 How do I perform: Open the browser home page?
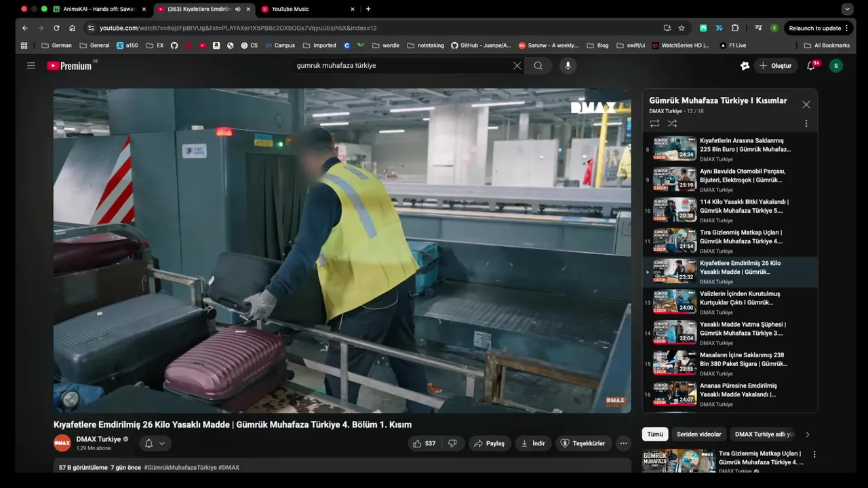pyautogui.click(x=72, y=28)
